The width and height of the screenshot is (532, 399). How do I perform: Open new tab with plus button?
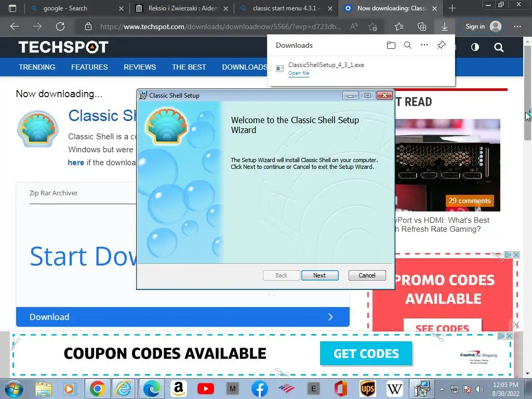[452, 8]
